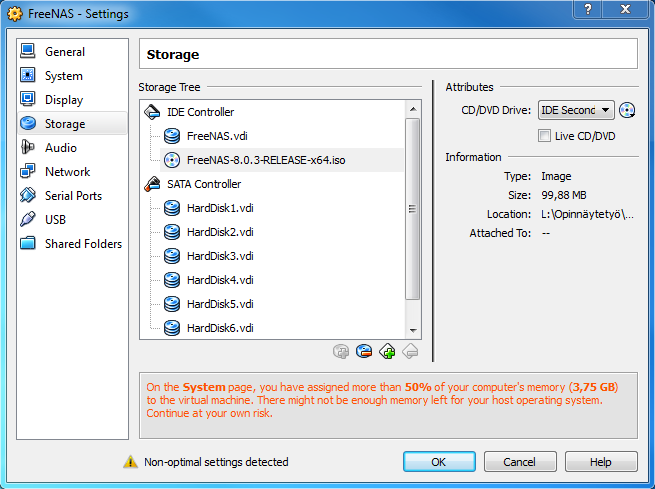The width and height of the screenshot is (655, 489).
Task: Open the Shared Folders settings page
Action: pyautogui.click(x=72, y=244)
